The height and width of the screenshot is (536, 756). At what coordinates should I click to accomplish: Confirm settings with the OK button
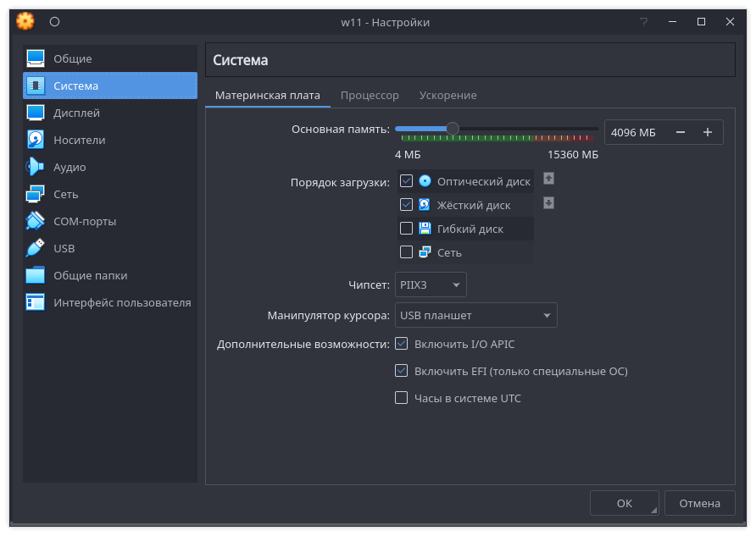click(619, 502)
